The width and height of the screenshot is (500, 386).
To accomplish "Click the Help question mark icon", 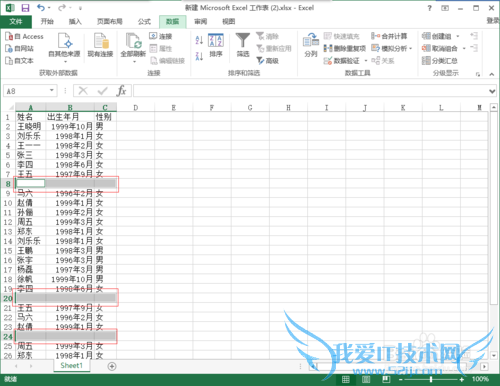I will pyautogui.click(x=429, y=8).
